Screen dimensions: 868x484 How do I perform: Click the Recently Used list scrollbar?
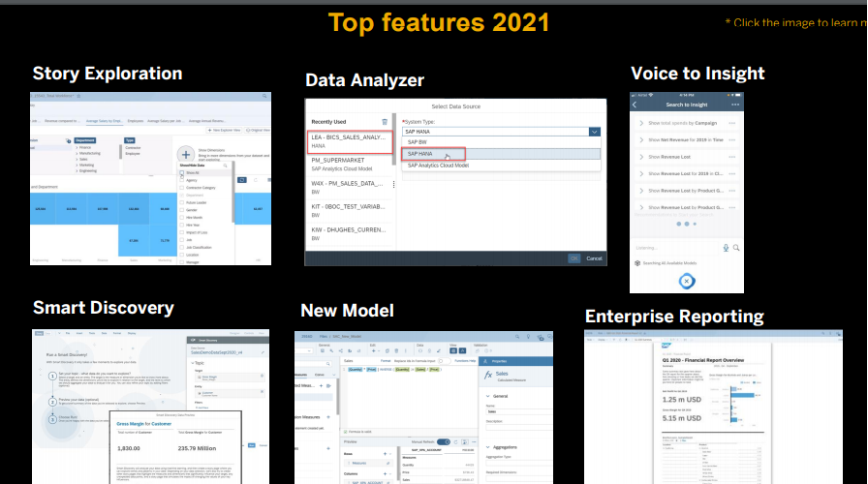394,139
